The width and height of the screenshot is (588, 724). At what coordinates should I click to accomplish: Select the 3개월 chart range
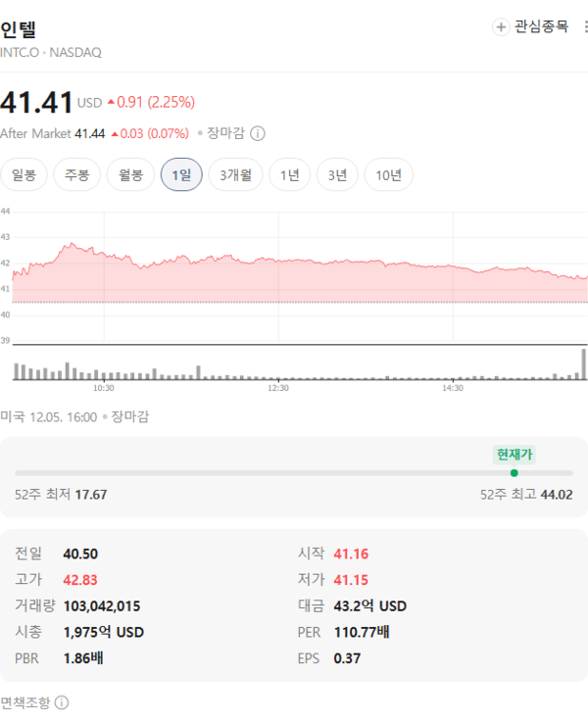tap(235, 174)
